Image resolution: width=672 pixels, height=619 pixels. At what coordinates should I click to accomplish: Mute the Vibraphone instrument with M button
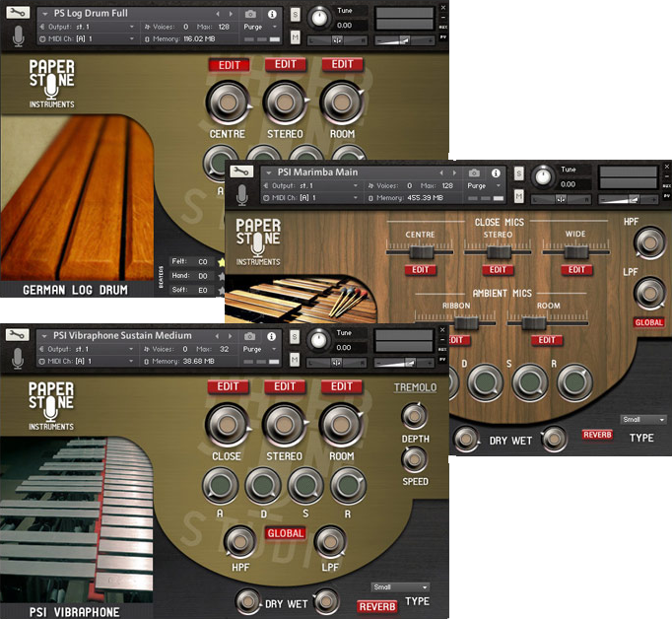coord(295,359)
